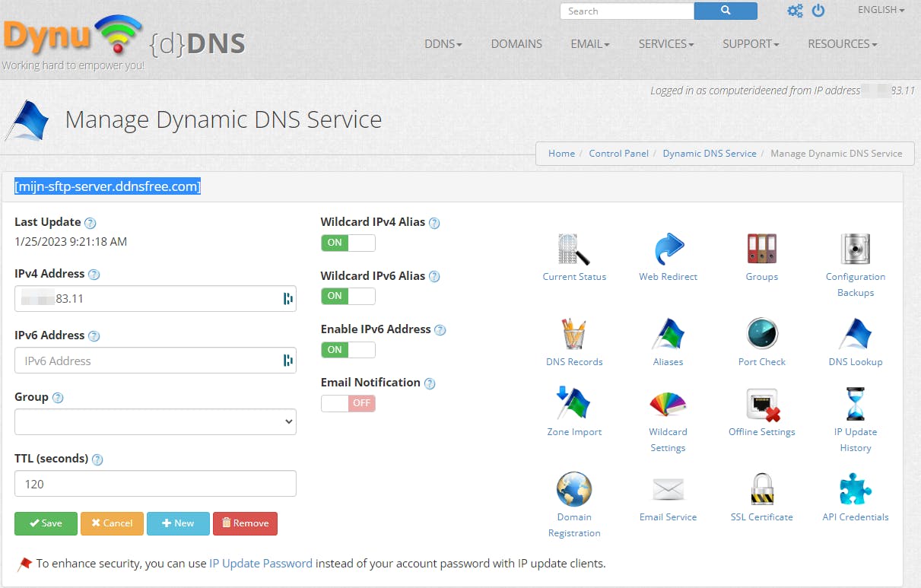Click the TTL seconds input field
921x588 pixels.
pos(155,484)
